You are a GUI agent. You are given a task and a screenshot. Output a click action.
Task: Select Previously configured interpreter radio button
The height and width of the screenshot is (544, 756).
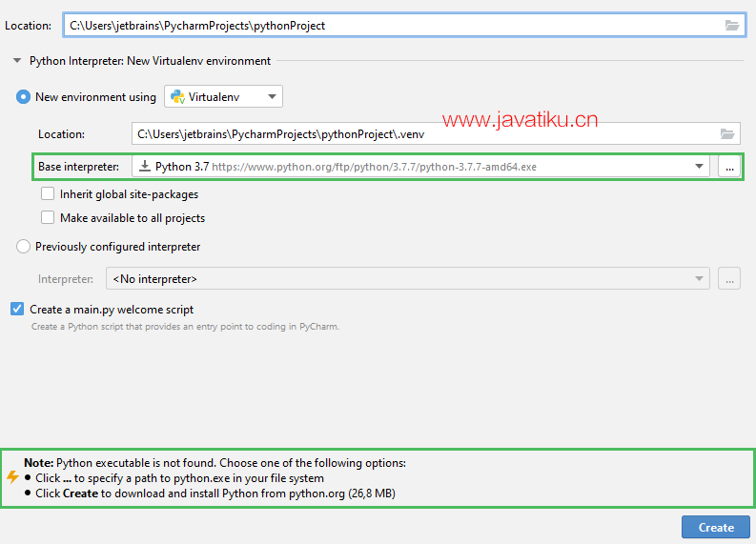(x=23, y=246)
